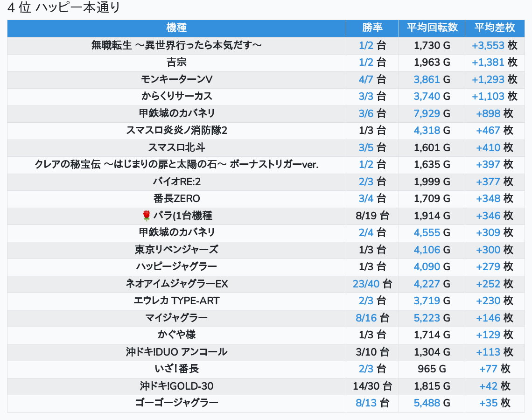Image resolution: width=532 pixels, height=420 pixels.
Task: Click the rose icon beside バラ
Action: pos(147,216)
